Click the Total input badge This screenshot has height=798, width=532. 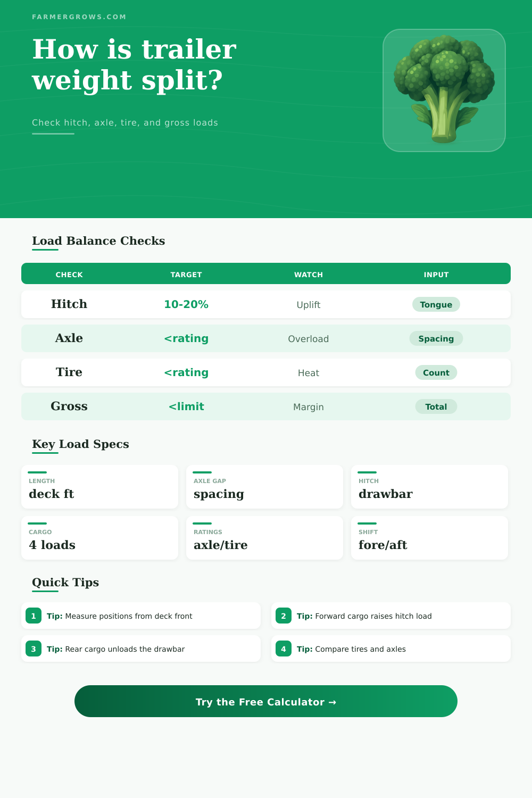pyautogui.click(x=436, y=406)
